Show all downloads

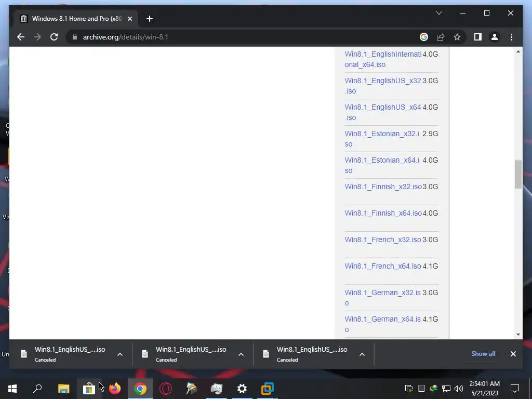(483, 353)
